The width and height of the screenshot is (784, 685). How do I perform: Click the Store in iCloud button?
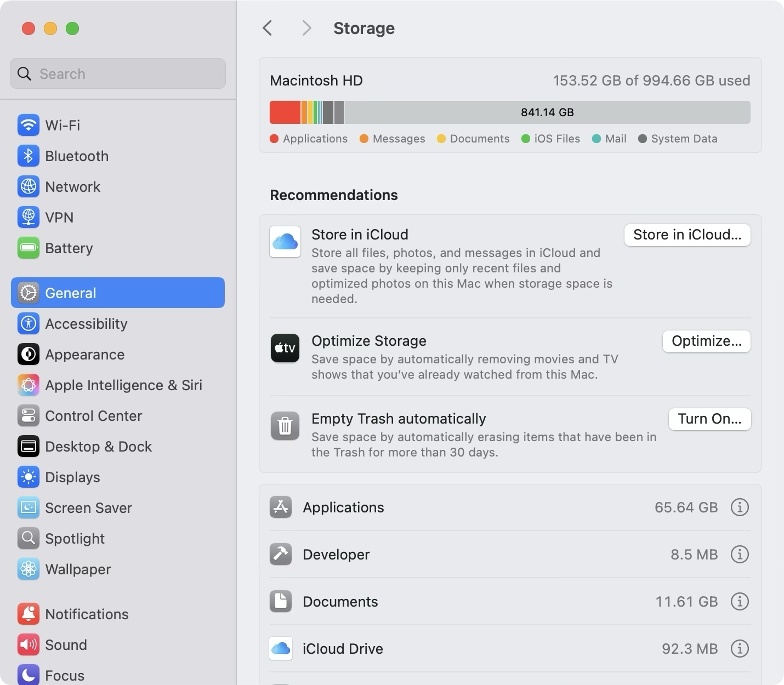pos(687,235)
